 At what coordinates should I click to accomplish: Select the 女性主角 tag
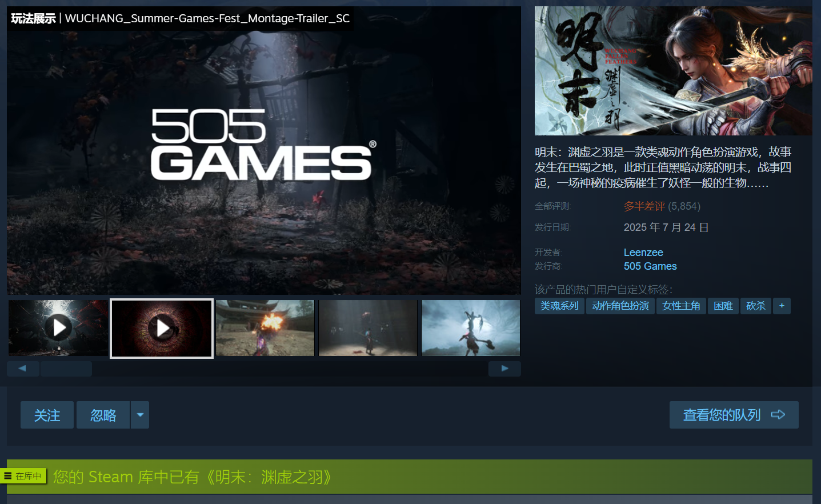tap(681, 306)
